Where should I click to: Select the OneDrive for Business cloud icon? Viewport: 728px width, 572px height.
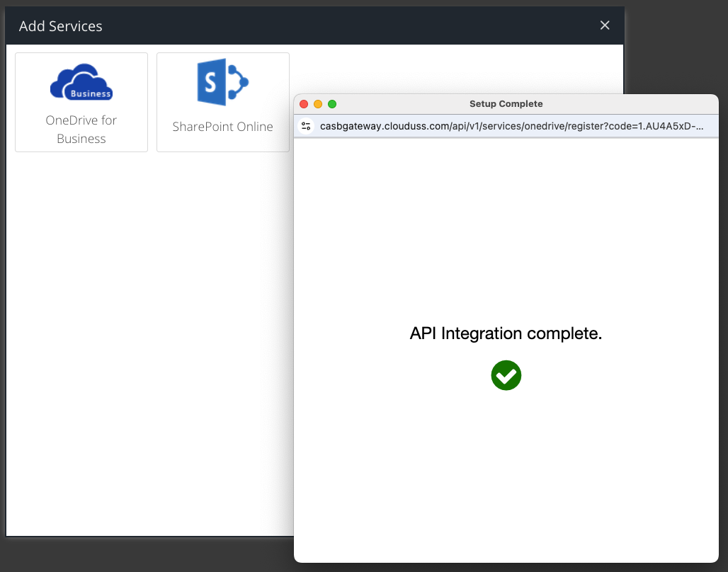click(81, 81)
